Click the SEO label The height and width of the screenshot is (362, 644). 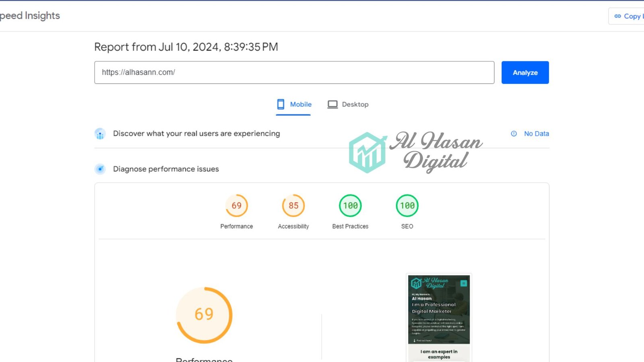click(407, 226)
